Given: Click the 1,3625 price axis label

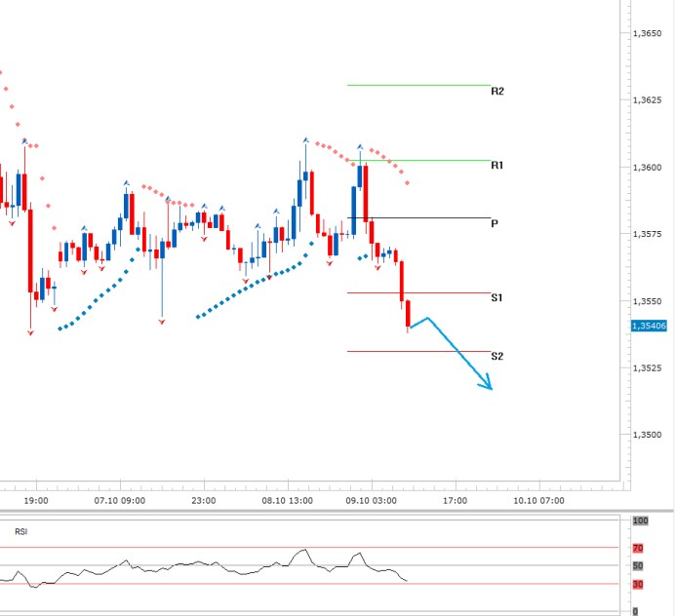Looking at the screenshot, I should tap(647, 100).
